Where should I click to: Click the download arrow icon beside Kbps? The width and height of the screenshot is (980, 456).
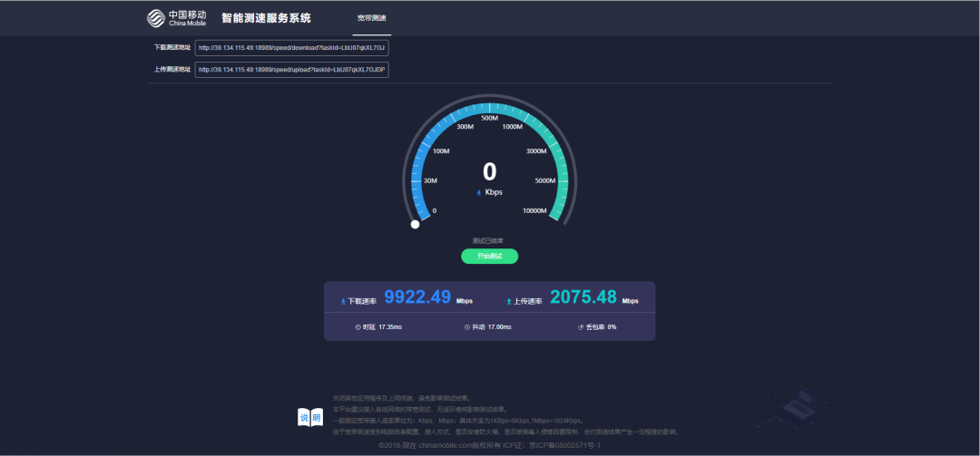pyautogui.click(x=479, y=193)
